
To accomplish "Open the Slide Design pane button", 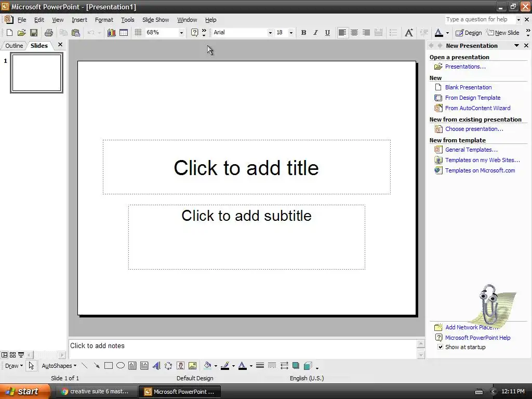I will (x=469, y=33).
